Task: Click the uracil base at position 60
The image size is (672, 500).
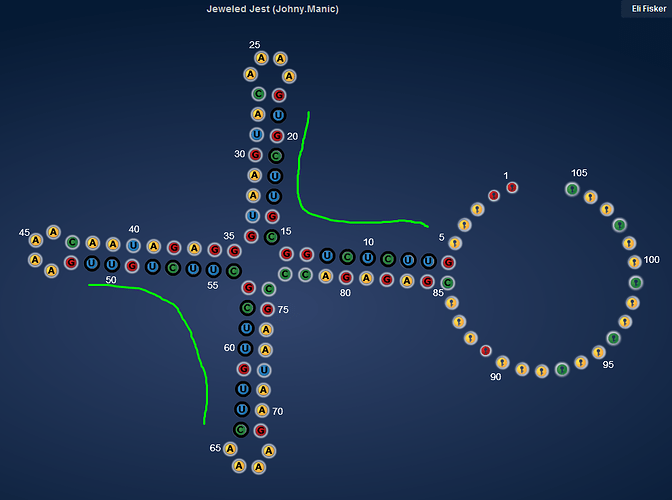Action: tap(245, 349)
